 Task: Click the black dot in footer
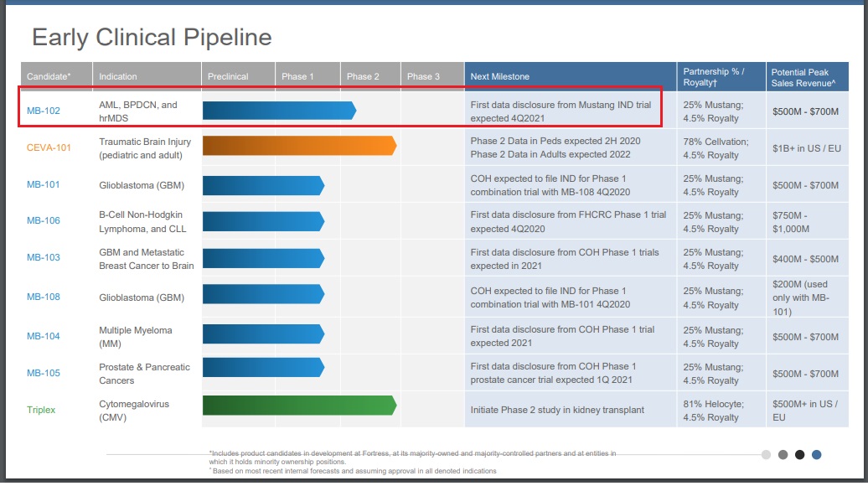point(799,455)
